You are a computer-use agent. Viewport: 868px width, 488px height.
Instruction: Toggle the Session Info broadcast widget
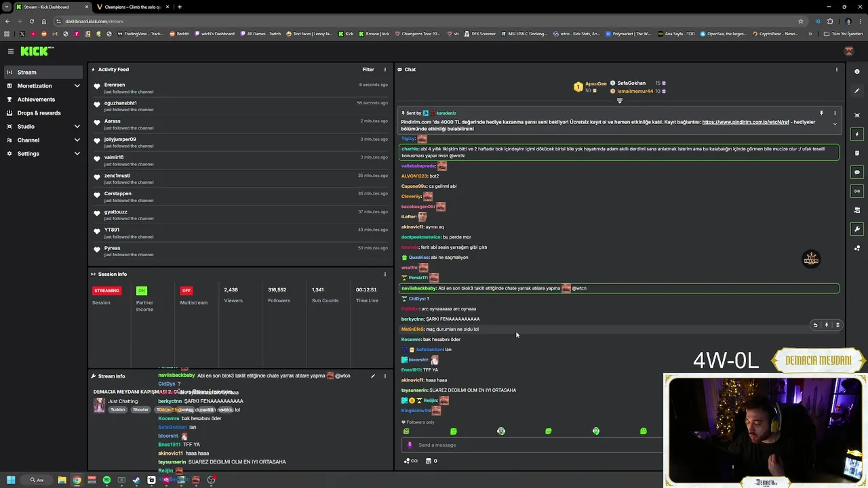click(857, 191)
